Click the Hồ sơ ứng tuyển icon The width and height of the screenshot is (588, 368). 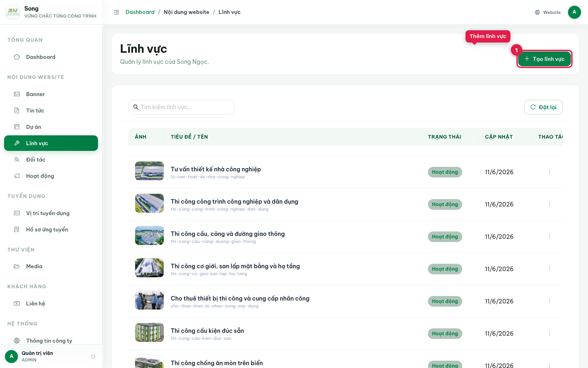coord(17,229)
